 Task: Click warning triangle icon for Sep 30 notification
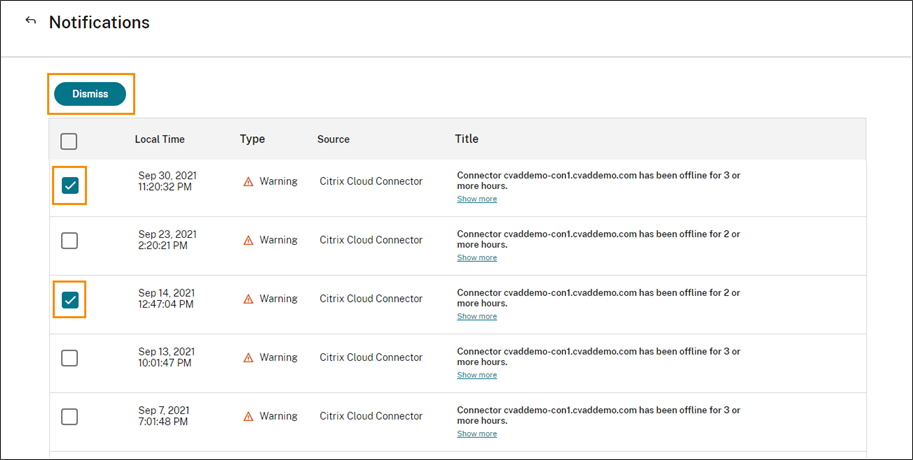(248, 182)
